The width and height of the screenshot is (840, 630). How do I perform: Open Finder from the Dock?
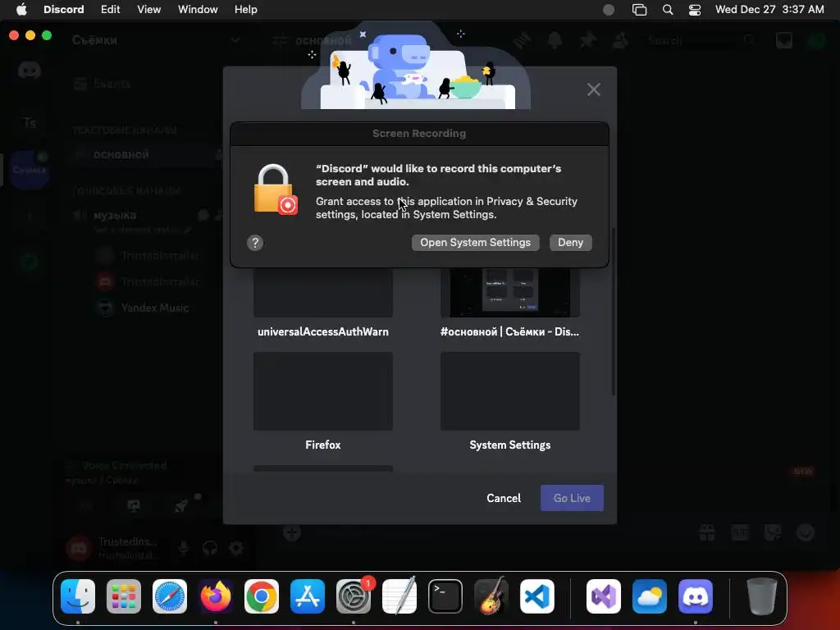point(78,596)
